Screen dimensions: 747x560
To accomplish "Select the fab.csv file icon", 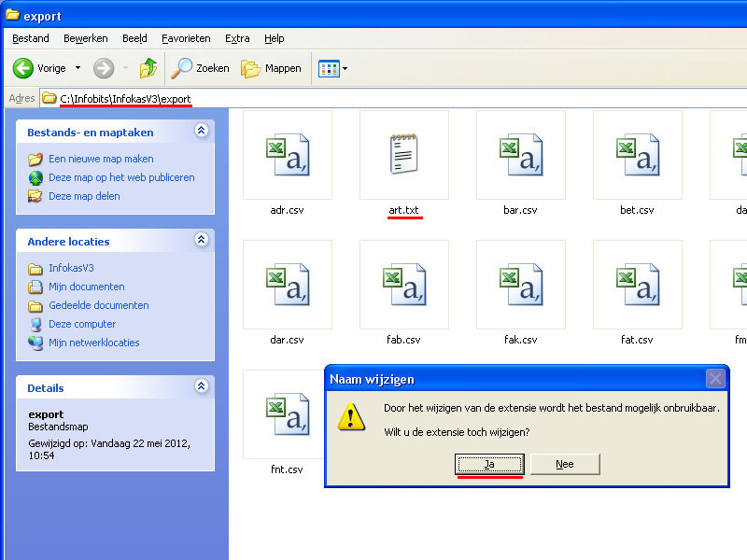I will click(404, 284).
